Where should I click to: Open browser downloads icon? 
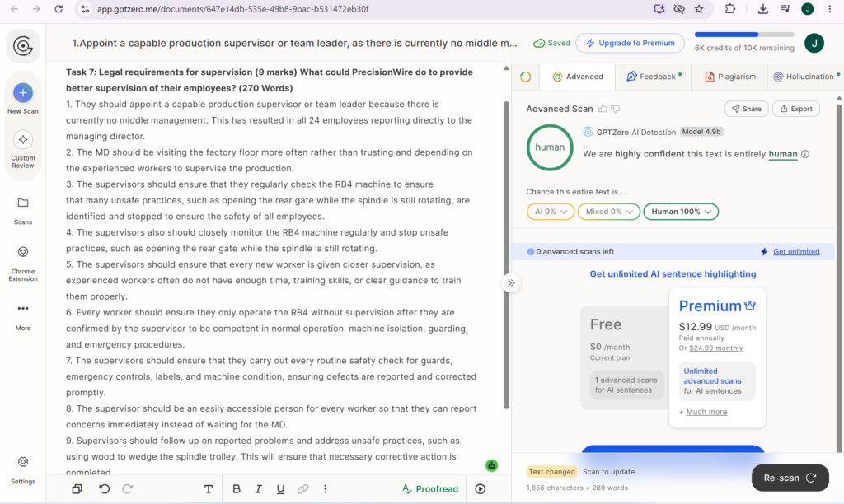[x=762, y=8]
